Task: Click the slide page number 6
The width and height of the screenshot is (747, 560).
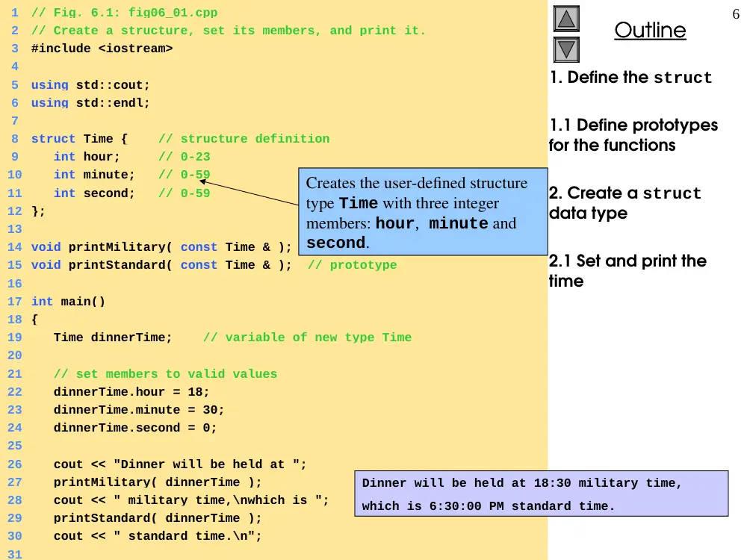Action: tap(736, 13)
